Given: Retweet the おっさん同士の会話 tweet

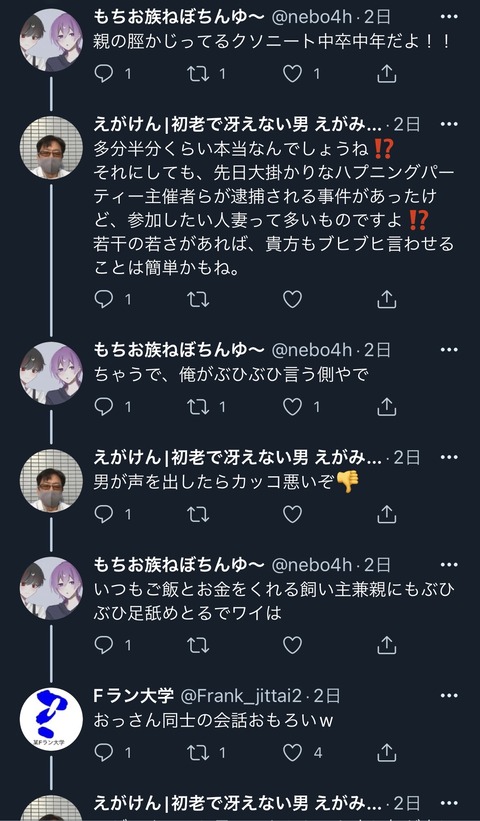Looking at the screenshot, I should pos(198,753).
